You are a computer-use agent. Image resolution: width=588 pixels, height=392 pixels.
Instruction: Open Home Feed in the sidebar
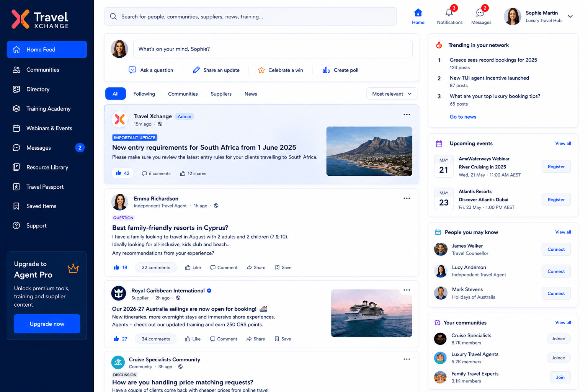47,49
